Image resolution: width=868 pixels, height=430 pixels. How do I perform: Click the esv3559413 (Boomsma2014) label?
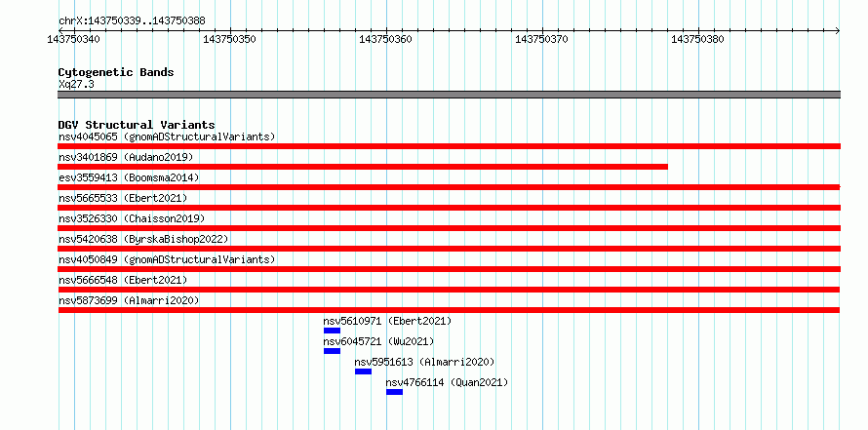point(129,177)
